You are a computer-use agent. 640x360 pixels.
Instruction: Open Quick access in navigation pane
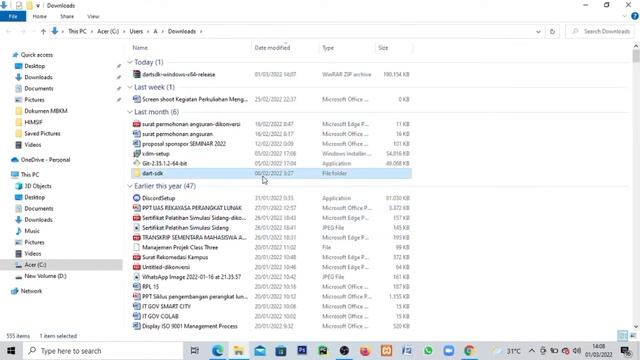tap(36, 55)
